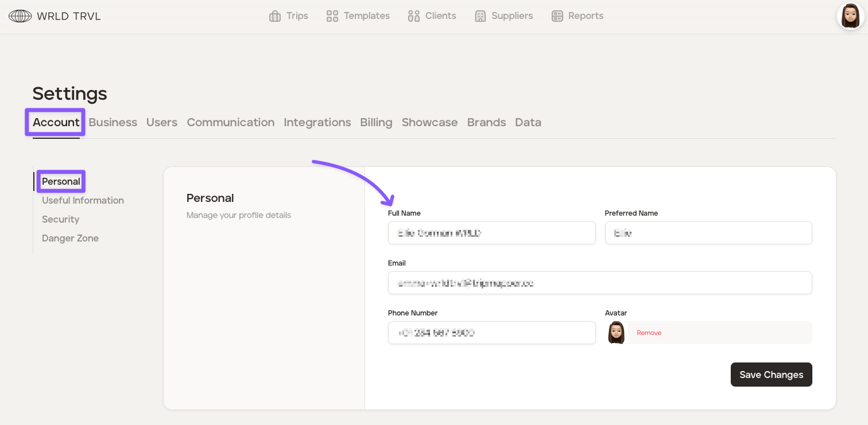Screen dimensions: 868x425
Task: Click the Clients people icon
Action: pos(414,16)
